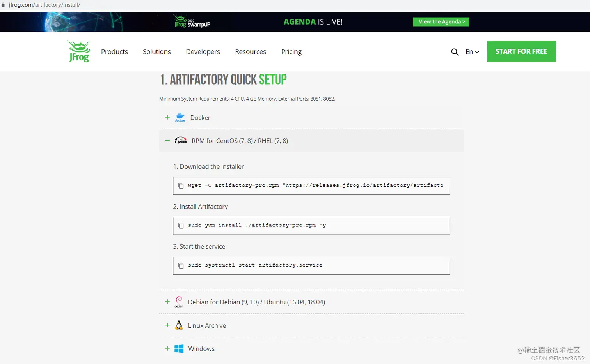Click the Docker whale icon
590x364 pixels.
pyautogui.click(x=180, y=117)
